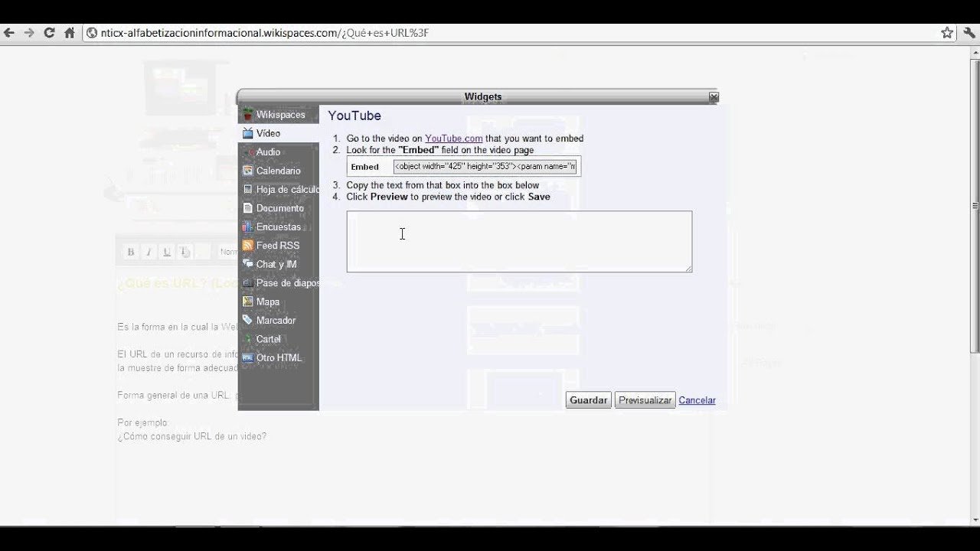980x551 pixels.
Task: Click the Embed code example field
Action: point(485,166)
